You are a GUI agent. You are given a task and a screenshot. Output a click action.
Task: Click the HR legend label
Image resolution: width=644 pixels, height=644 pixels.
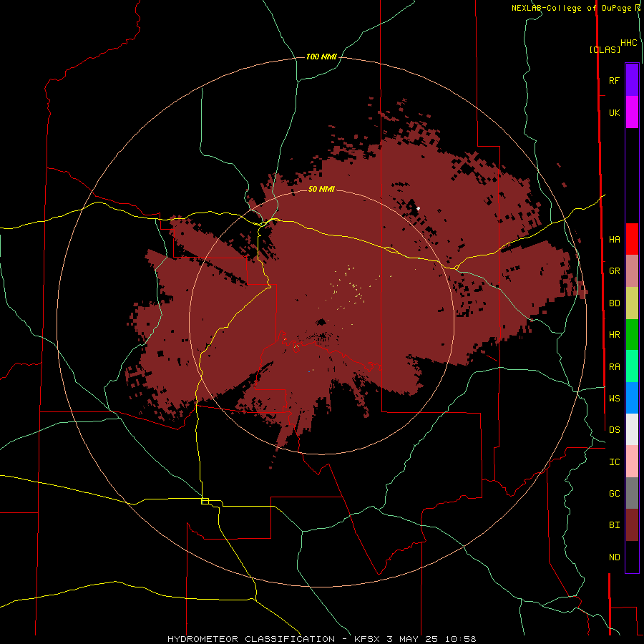click(x=614, y=335)
